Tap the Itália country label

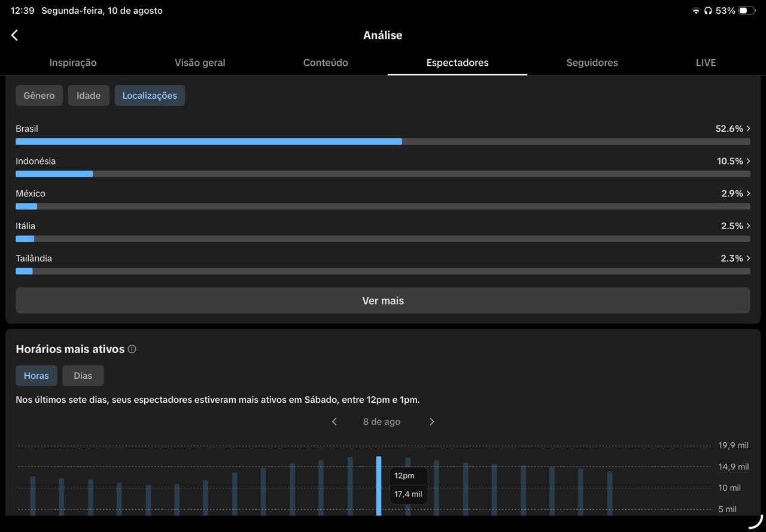pos(26,226)
